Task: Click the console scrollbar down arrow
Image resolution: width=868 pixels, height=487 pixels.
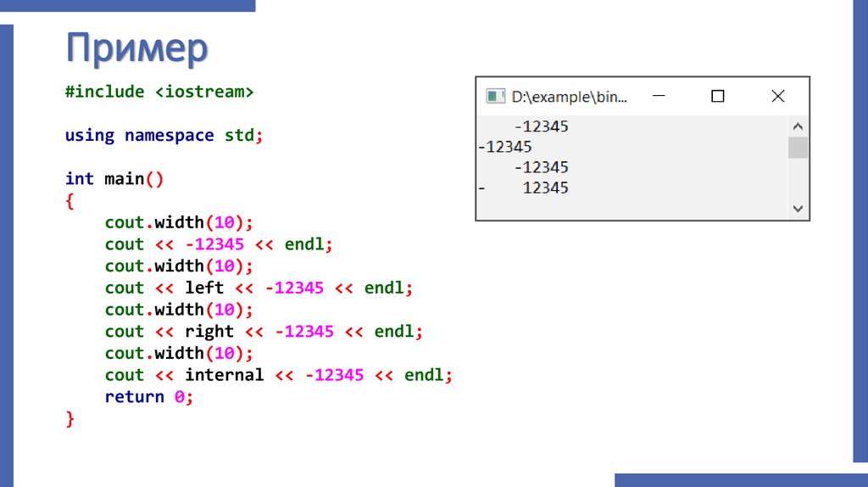Action: point(798,209)
